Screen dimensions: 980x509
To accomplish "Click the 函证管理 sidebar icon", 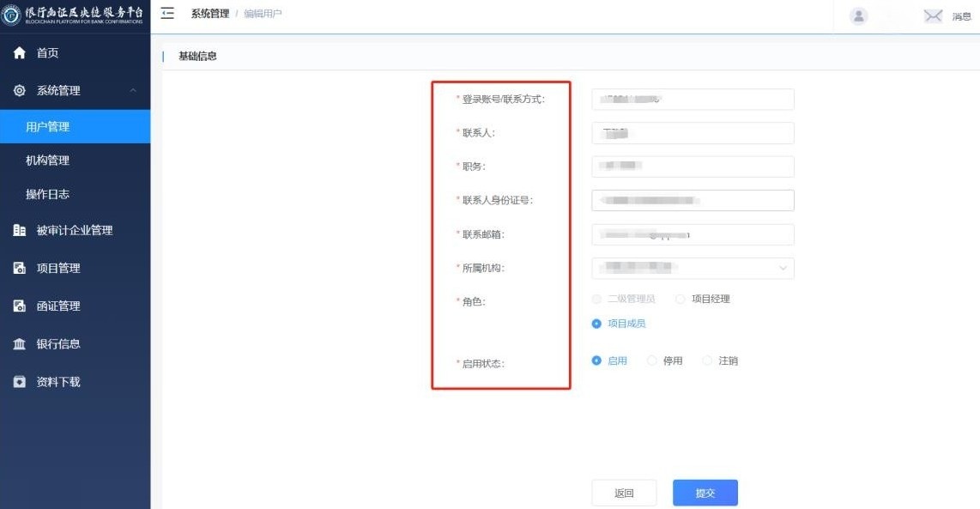I will (19, 306).
